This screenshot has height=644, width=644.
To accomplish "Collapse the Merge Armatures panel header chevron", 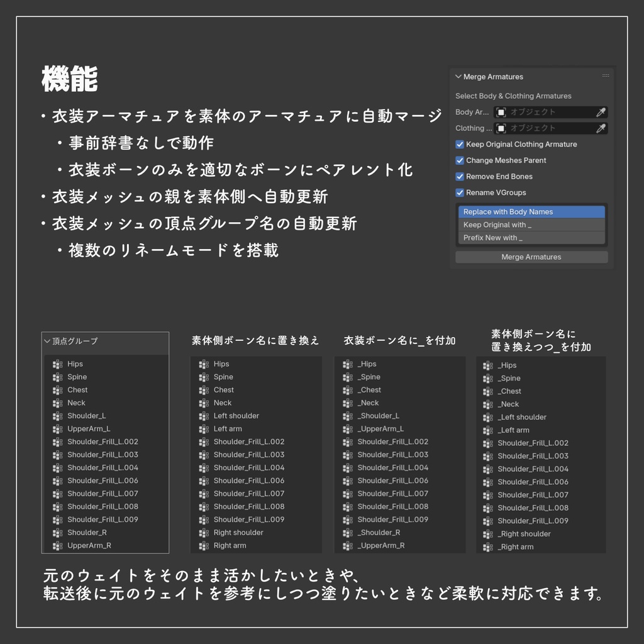I will pyautogui.click(x=457, y=76).
